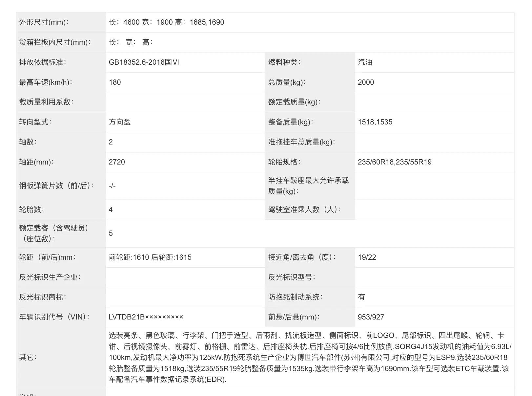Click the 总质量(kg) label

[x=287, y=82]
